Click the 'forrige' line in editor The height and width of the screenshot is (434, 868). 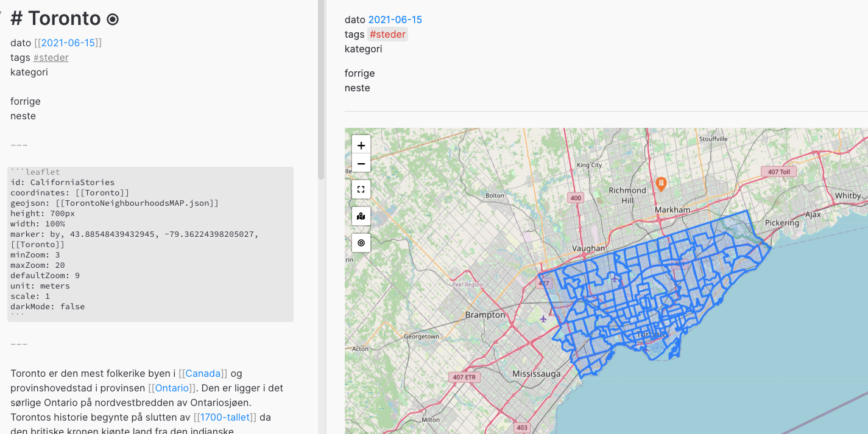click(x=26, y=101)
